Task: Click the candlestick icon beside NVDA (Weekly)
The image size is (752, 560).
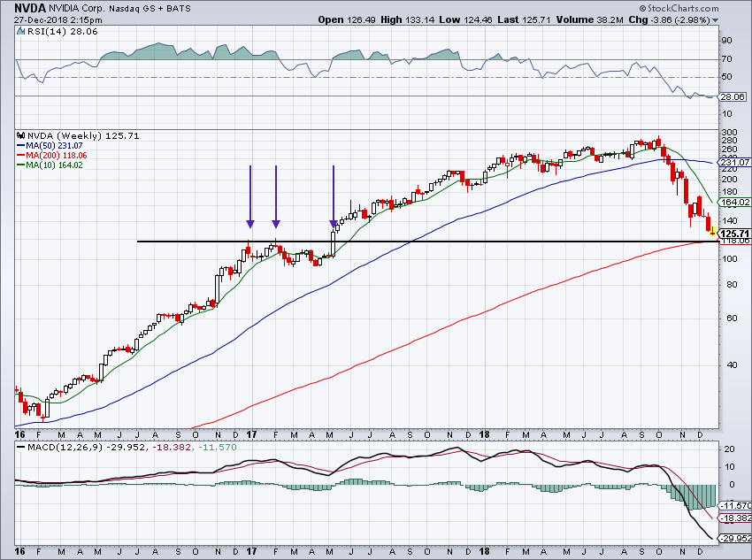Action: pyautogui.click(x=20, y=136)
